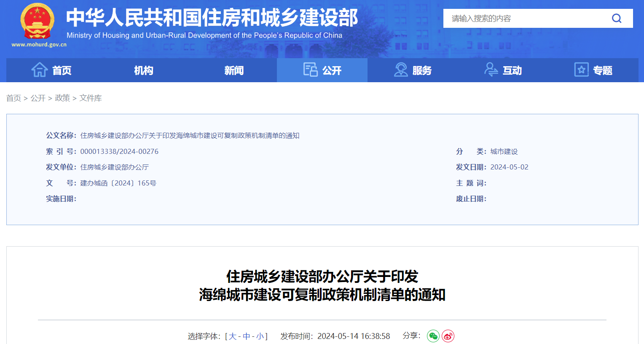Click the Chinese ministry name header title
This screenshot has width=644, height=344.
pyautogui.click(x=212, y=17)
